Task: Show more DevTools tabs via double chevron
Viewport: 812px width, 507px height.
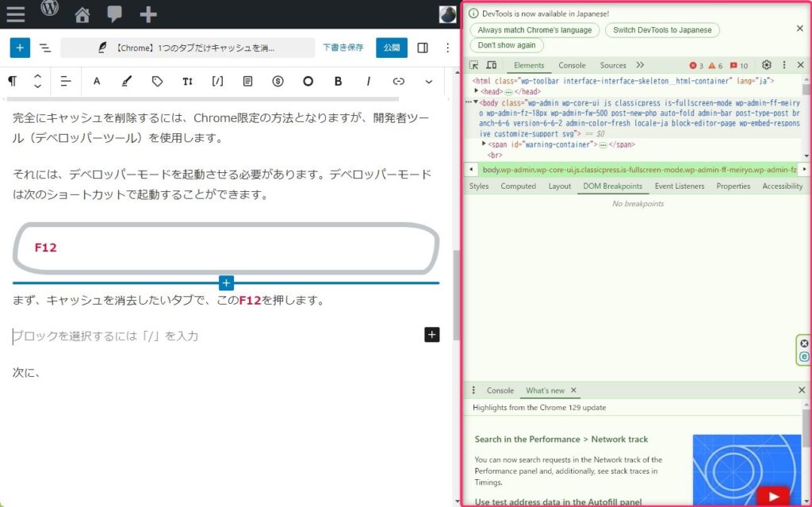Action: [x=640, y=65]
